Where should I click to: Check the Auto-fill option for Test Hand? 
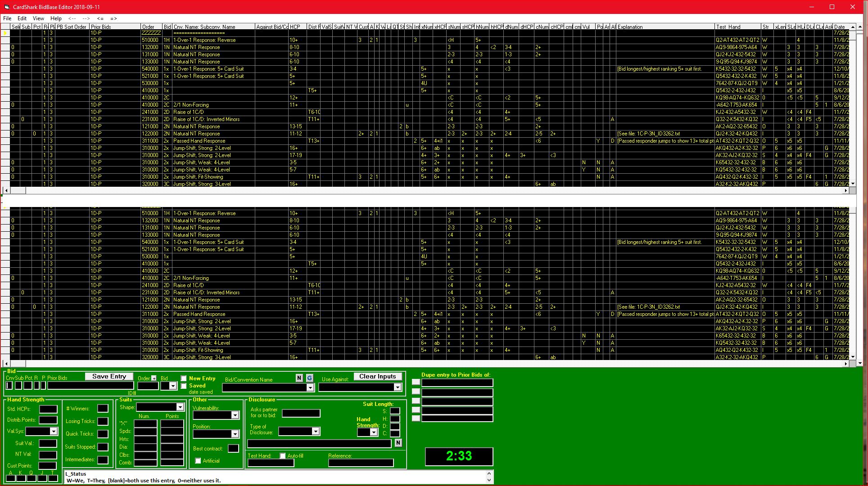283,456
